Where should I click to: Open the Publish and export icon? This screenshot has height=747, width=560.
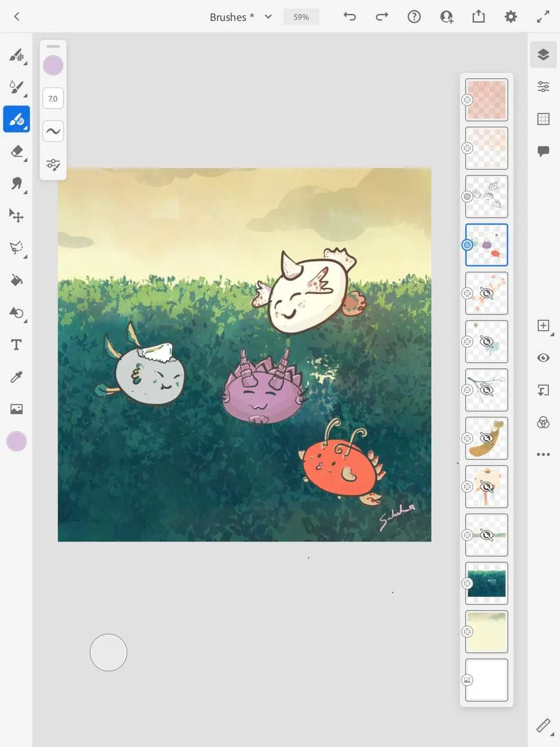(478, 16)
